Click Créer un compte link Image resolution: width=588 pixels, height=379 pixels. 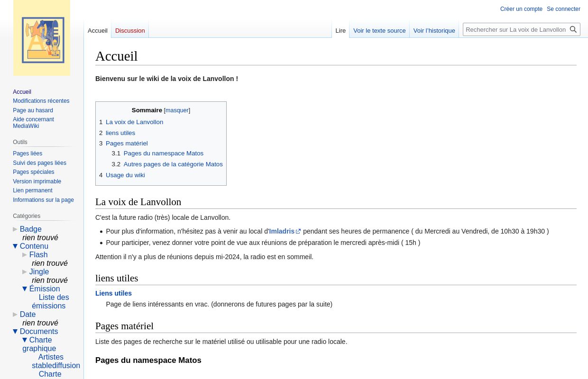[521, 9]
